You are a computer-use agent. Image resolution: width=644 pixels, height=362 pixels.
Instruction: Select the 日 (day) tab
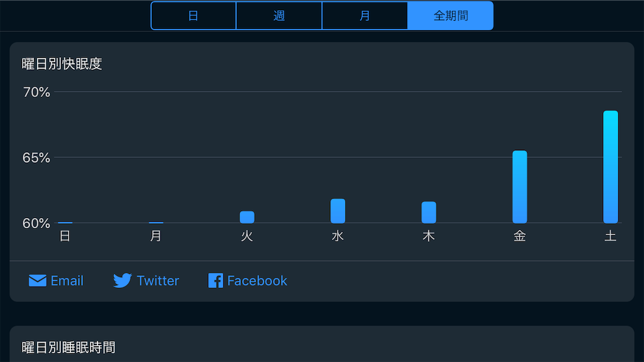[194, 16]
